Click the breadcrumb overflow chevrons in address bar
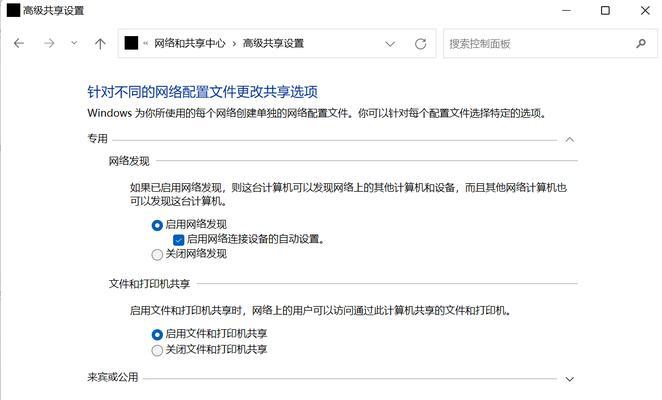Viewport: 662px width, 400px height. 146,43
